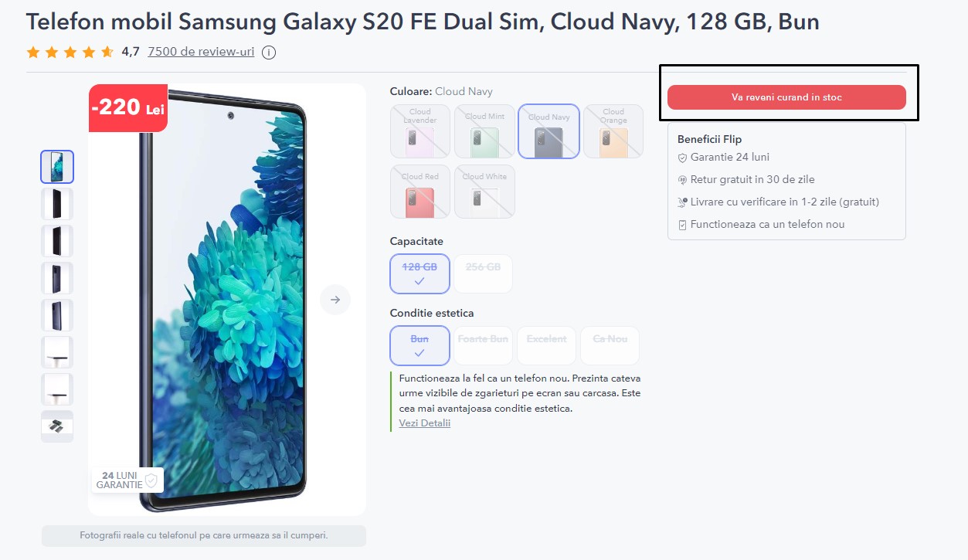968x560 pixels.
Task: Choose Cloud Mint color option
Action: point(484,131)
